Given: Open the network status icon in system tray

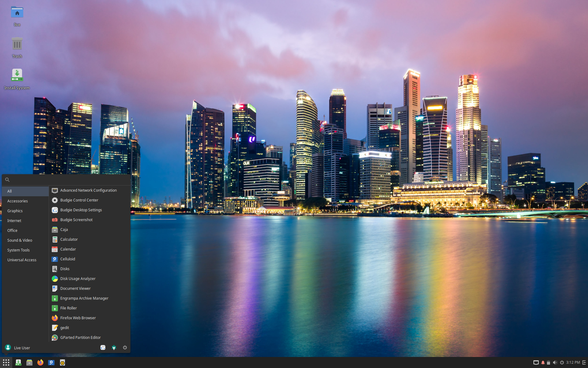Looking at the screenshot, I should (536, 362).
